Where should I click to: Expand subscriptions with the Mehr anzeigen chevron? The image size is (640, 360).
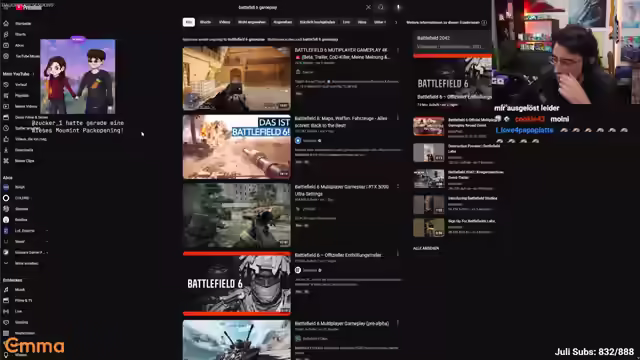pyautogui.click(x=6, y=263)
